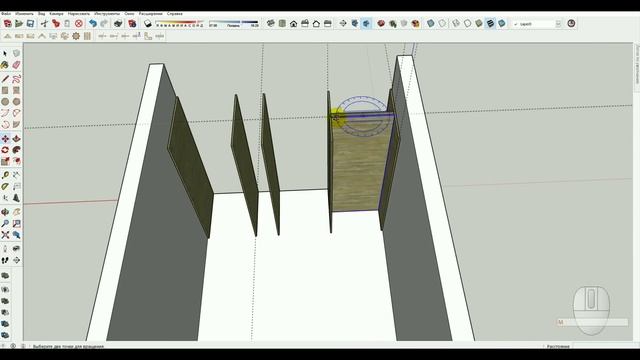This screenshot has height=360, width=640.
Task: Select the Line pencil tool
Action: point(5,79)
